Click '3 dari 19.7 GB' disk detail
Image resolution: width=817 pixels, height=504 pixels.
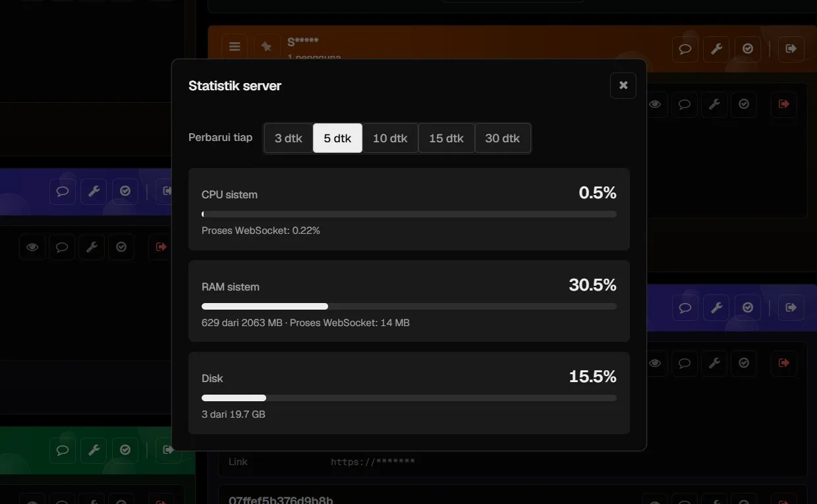pos(233,414)
